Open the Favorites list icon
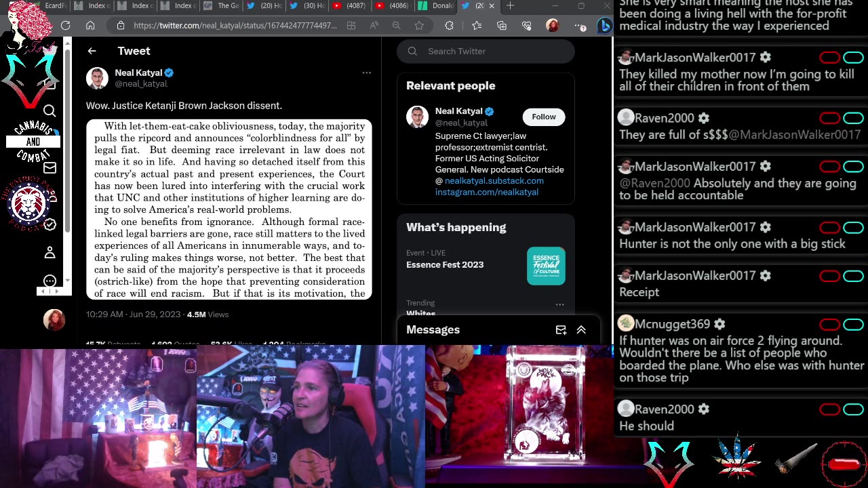Image resolution: width=868 pixels, height=488 pixels. tap(477, 26)
